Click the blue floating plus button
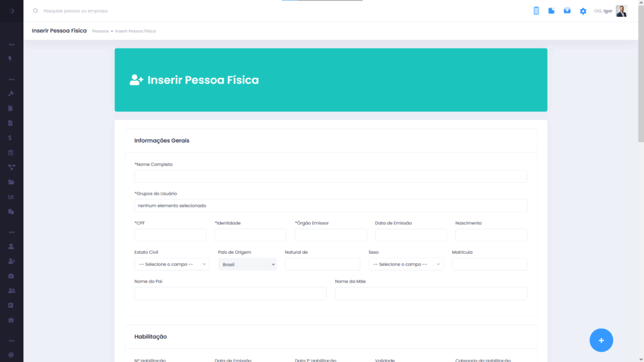Viewport: 644px width, 362px height. click(601, 340)
